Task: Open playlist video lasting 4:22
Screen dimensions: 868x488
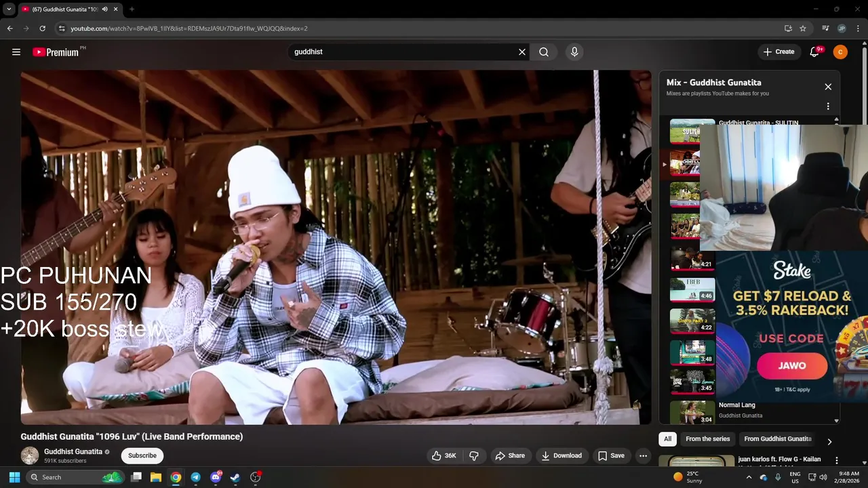Action: (x=692, y=321)
